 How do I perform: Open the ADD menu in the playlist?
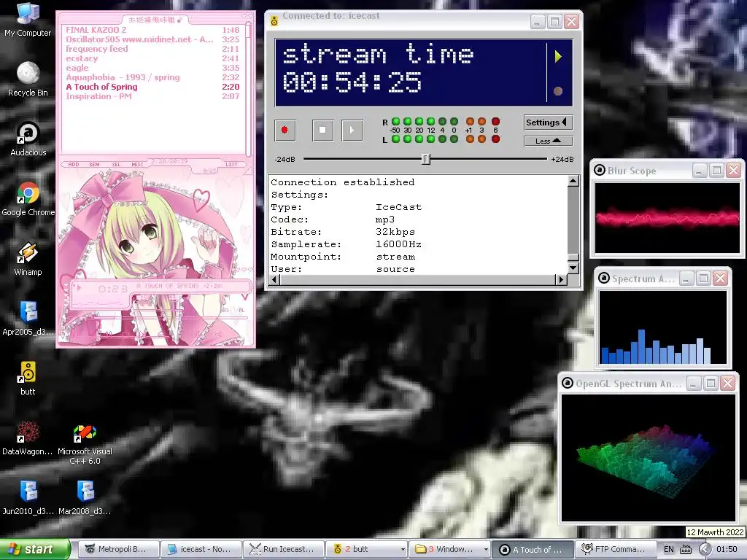click(x=74, y=164)
